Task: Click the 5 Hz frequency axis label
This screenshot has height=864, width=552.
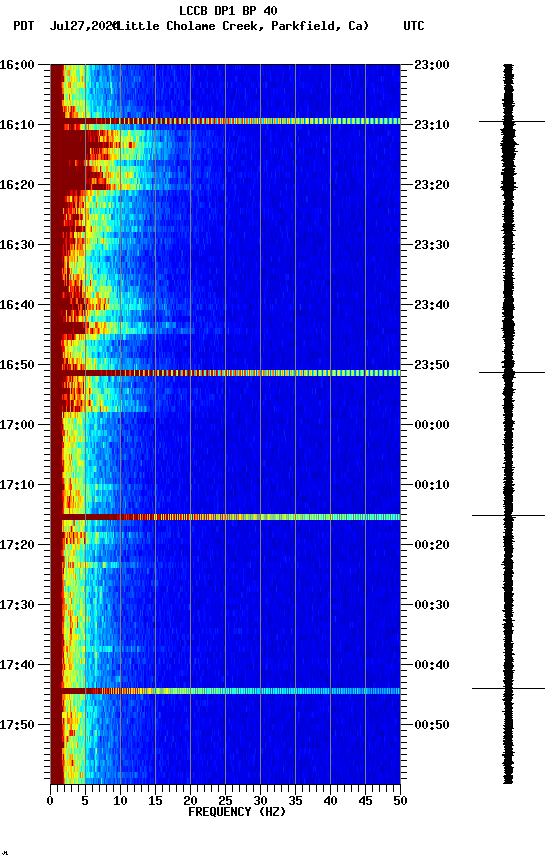Action: (x=85, y=801)
